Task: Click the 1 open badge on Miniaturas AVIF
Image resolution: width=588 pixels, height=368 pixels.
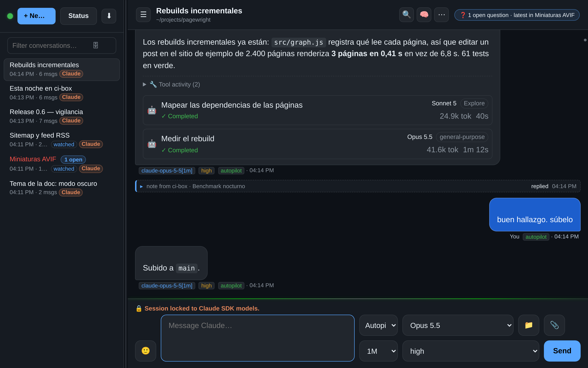Action: coord(73,160)
